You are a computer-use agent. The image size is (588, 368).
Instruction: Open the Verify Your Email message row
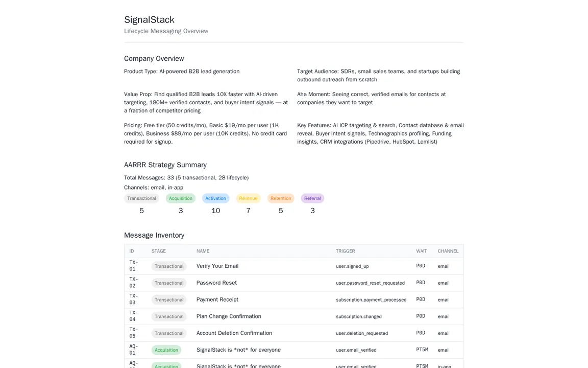coord(217,266)
